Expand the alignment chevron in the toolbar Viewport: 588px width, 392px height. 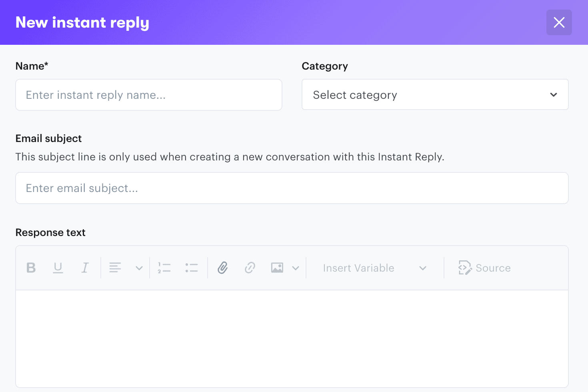(139, 268)
